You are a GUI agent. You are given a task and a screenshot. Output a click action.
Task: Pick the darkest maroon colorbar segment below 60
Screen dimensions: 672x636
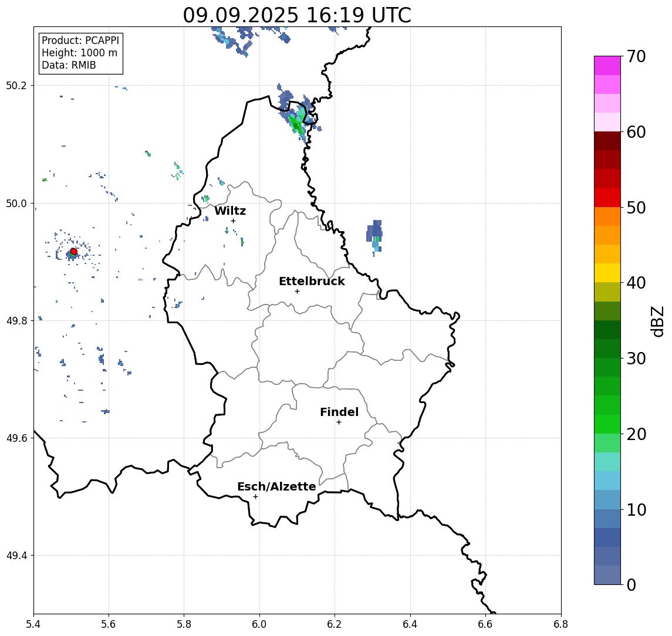point(607,141)
